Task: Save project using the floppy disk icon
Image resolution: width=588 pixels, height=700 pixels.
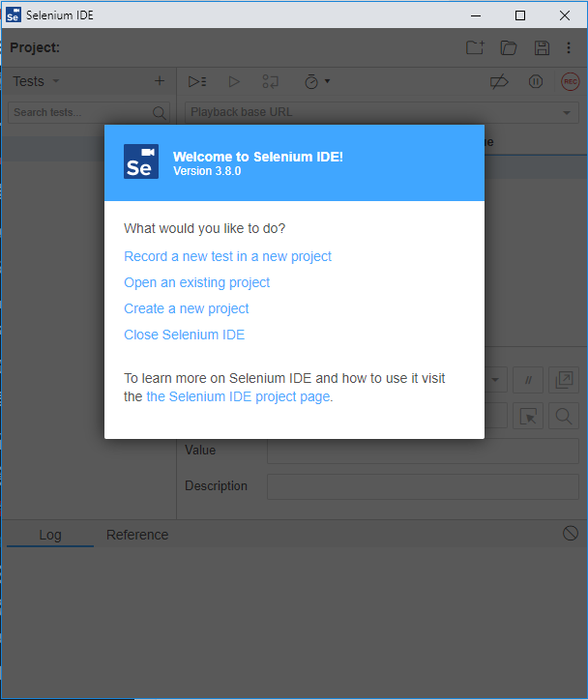Action: pyautogui.click(x=542, y=47)
